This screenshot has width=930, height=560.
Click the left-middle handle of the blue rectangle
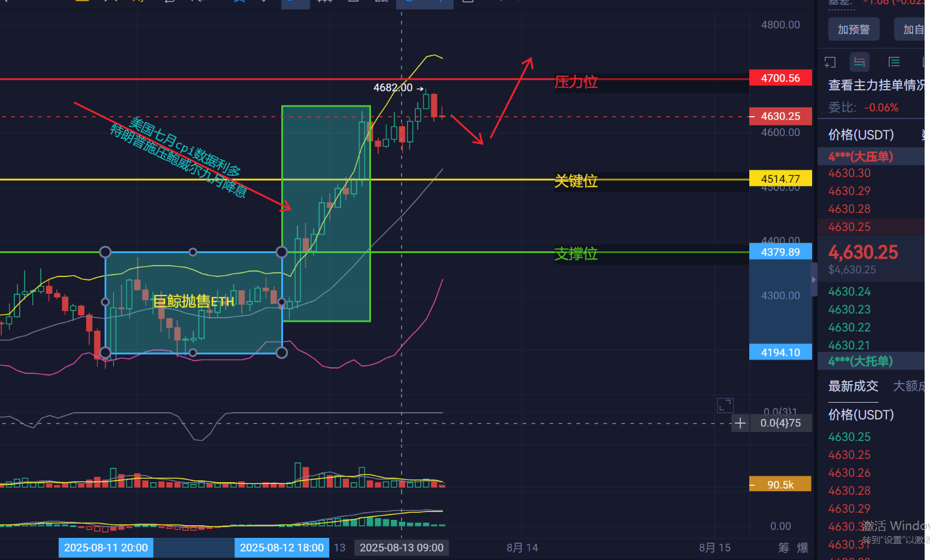(105, 302)
